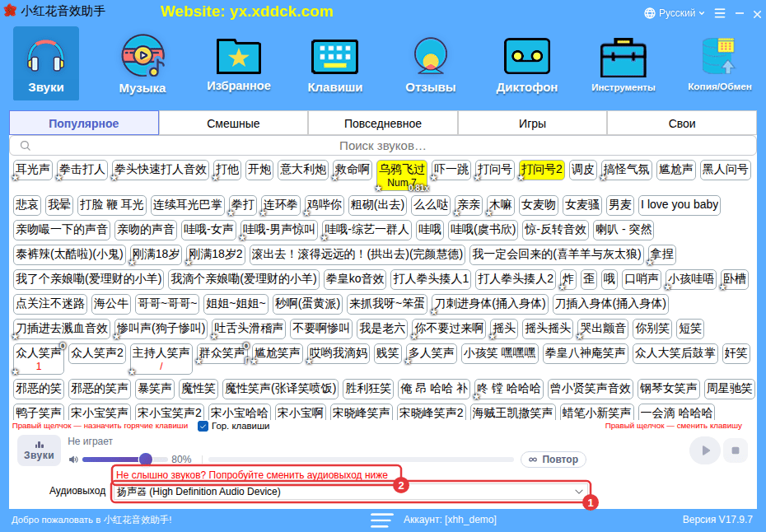Image resolution: width=766 pixels, height=532 pixels.
Task: Open the Копия/Обмен backup section
Action: [x=720, y=63]
